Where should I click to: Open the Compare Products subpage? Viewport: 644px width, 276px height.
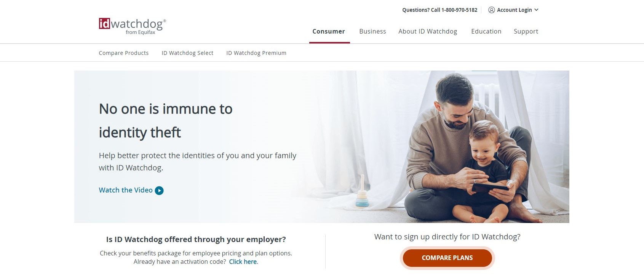coord(124,53)
